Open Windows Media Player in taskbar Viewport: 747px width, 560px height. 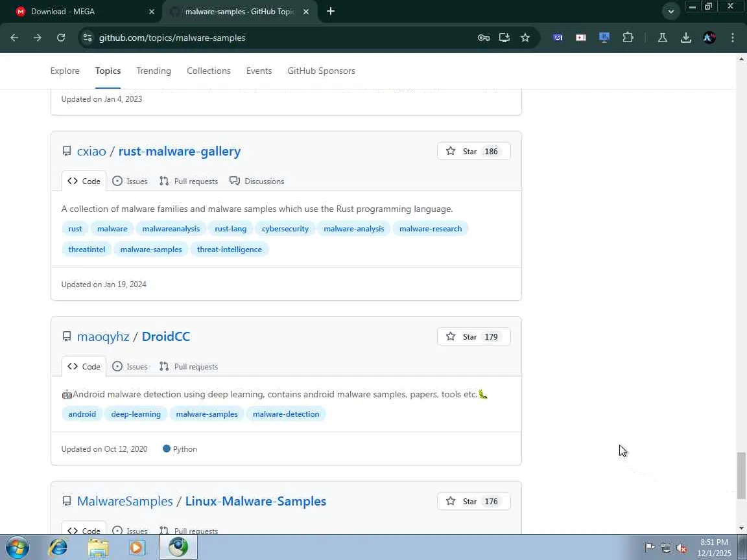137,547
